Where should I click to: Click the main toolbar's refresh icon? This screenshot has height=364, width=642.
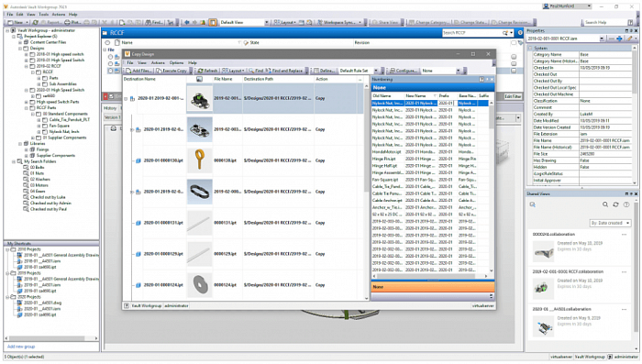(36, 22)
